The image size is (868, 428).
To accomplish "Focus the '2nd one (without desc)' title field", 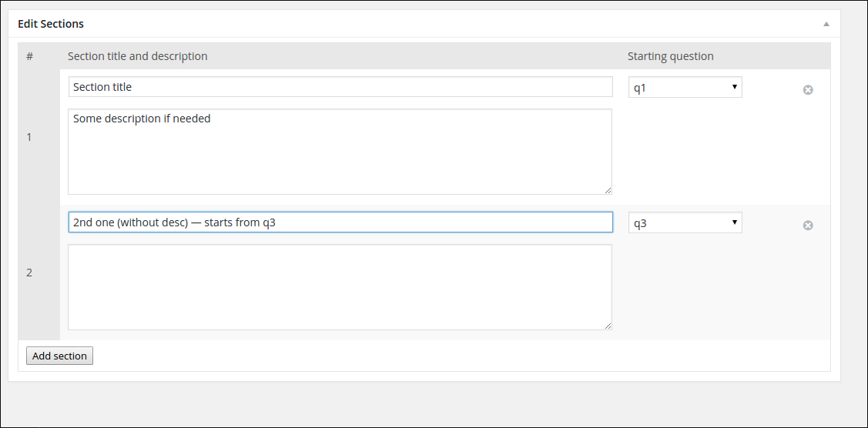I will pyautogui.click(x=340, y=222).
